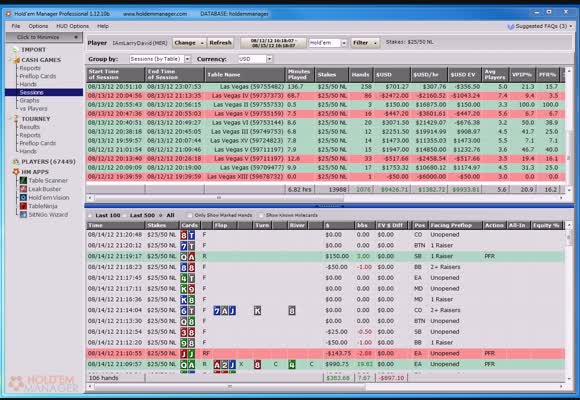The image size is (580, 400).
Task: Click the 7 A J flop cards
Action: tap(225, 311)
